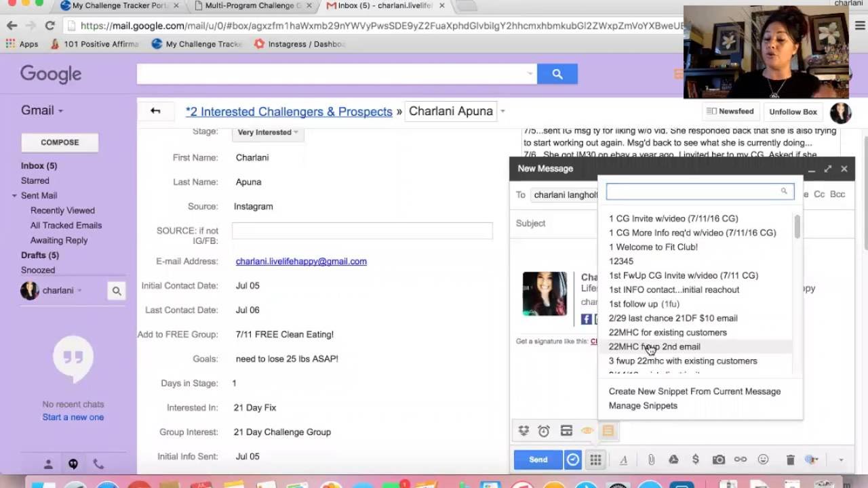Image resolution: width=868 pixels, height=488 pixels.
Task: Open '101 Positive Affirma' bookmark
Action: click(x=95, y=44)
